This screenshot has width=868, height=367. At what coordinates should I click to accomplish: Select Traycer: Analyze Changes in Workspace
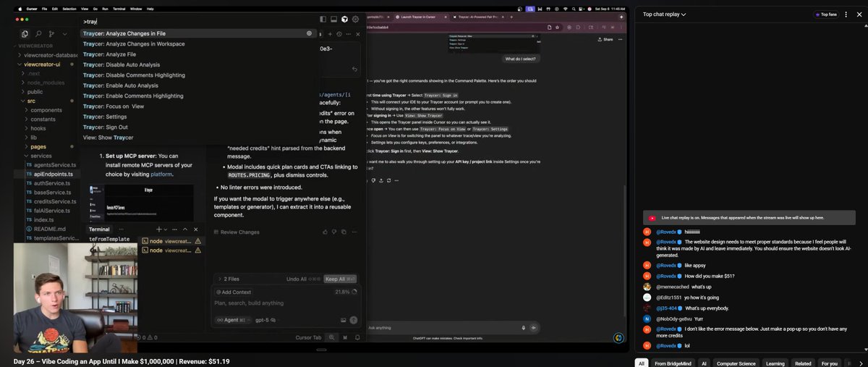tap(198, 43)
